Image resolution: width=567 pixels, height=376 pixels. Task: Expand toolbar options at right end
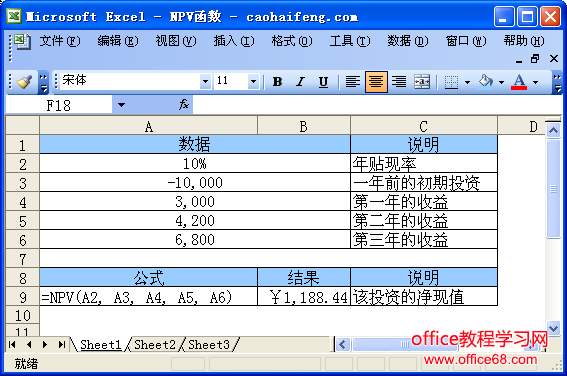click(557, 82)
